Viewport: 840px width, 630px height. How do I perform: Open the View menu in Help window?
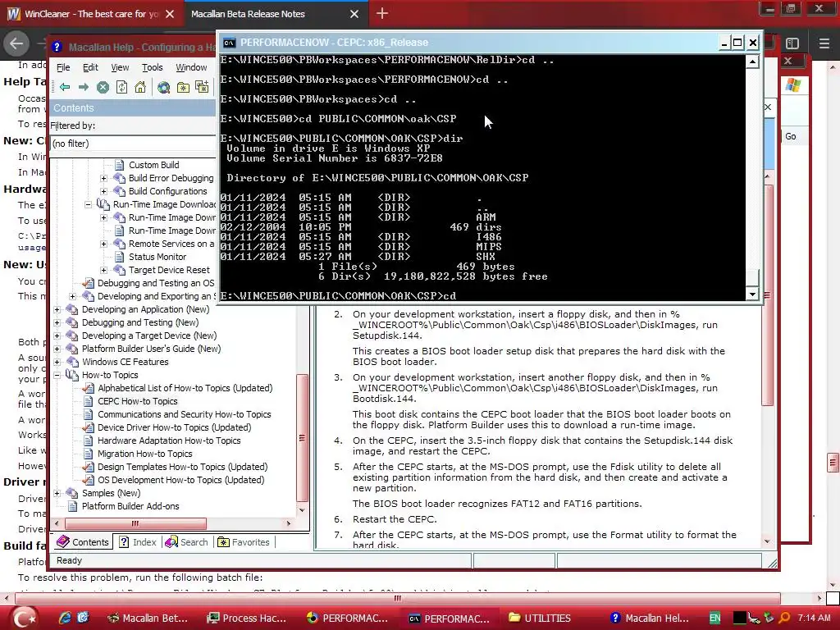click(120, 67)
